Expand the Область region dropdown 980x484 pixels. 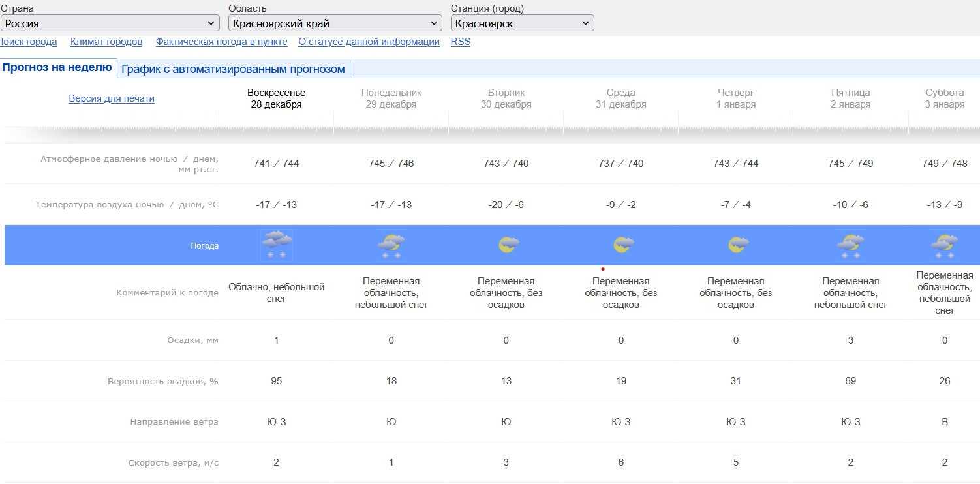(335, 23)
